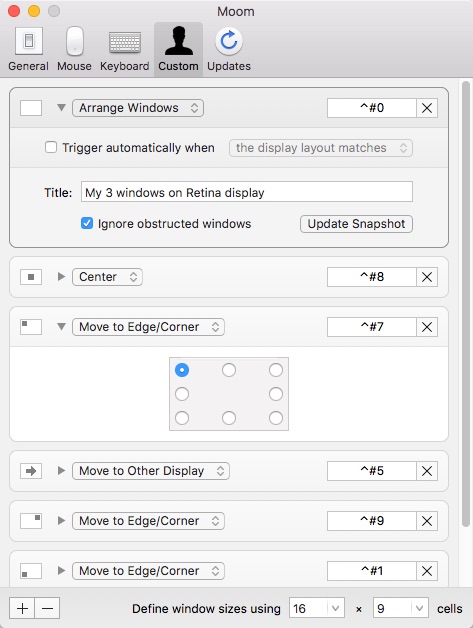Open the ^#1 Move to Edge/Corner dropdown
Image resolution: width=473 pixels, height=628 pixels.
tap(148, 571)
